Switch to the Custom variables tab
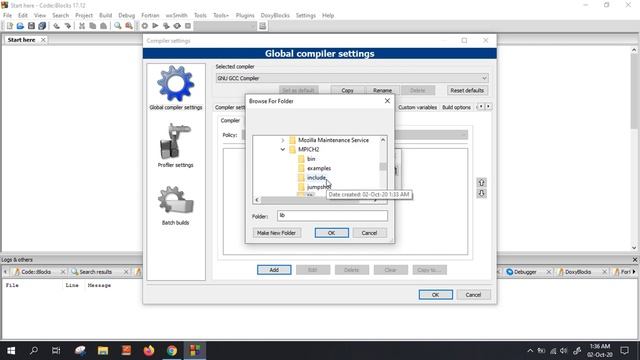Screen dimensions: 640x360 point(417,107)
